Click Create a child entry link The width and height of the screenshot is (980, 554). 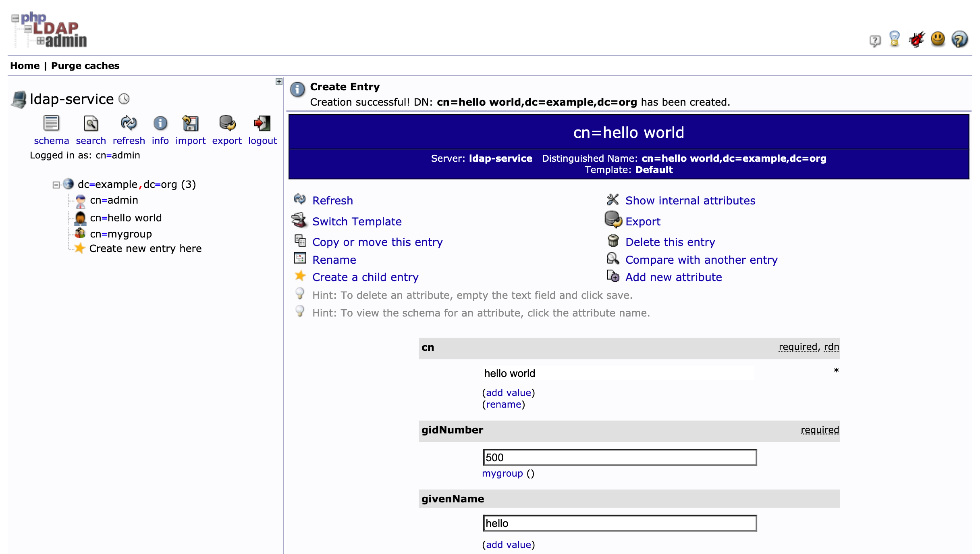pos(365,277)
